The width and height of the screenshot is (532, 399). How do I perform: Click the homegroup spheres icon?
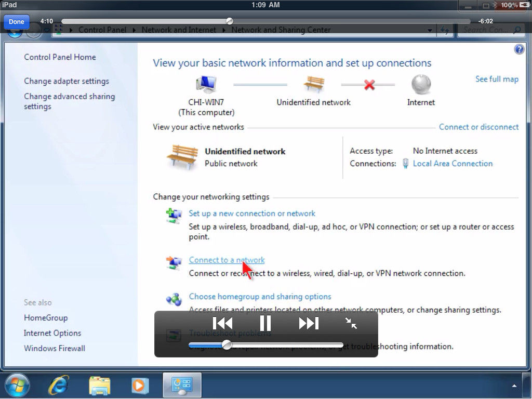[x=174, y=299]
